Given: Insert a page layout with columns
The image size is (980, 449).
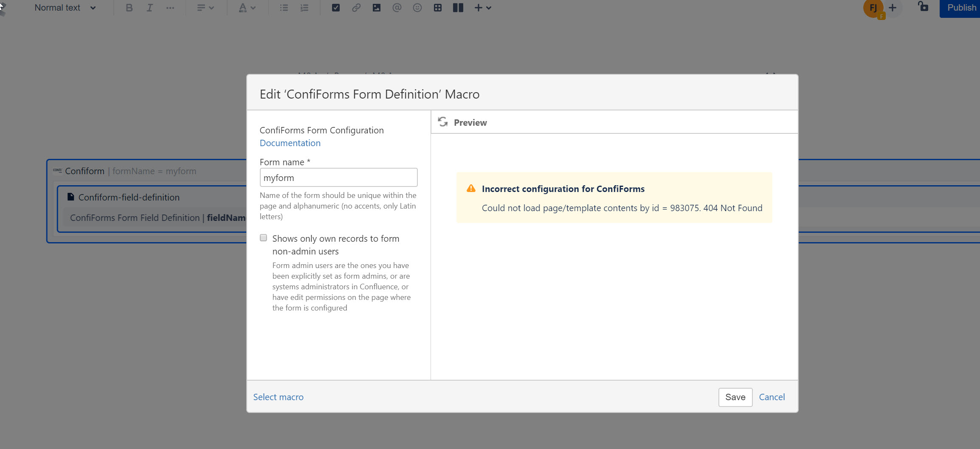Looking at the screenshot, I should pyautogui.click(x=458, y=8).
